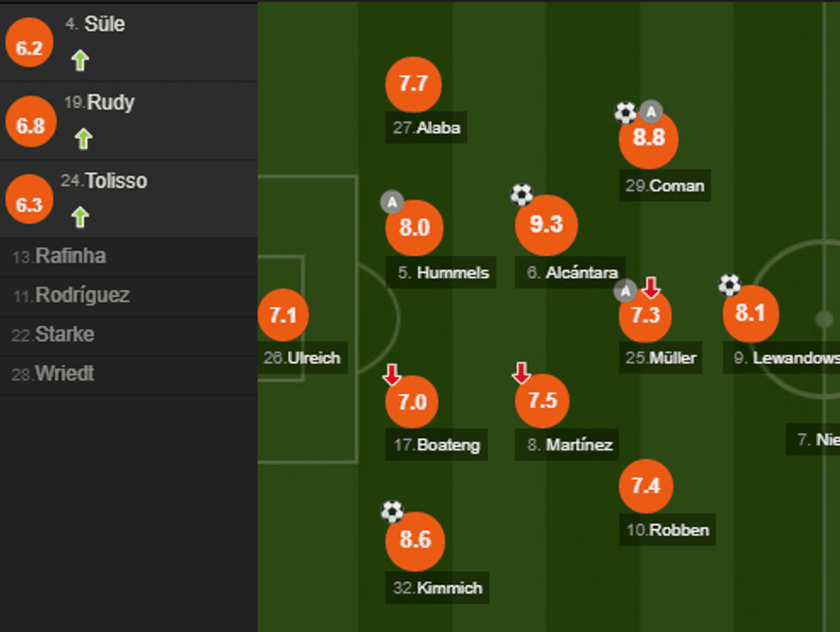Select Rafinha in the bench list
Screen dimensions: 840x632
click(60, 256)
